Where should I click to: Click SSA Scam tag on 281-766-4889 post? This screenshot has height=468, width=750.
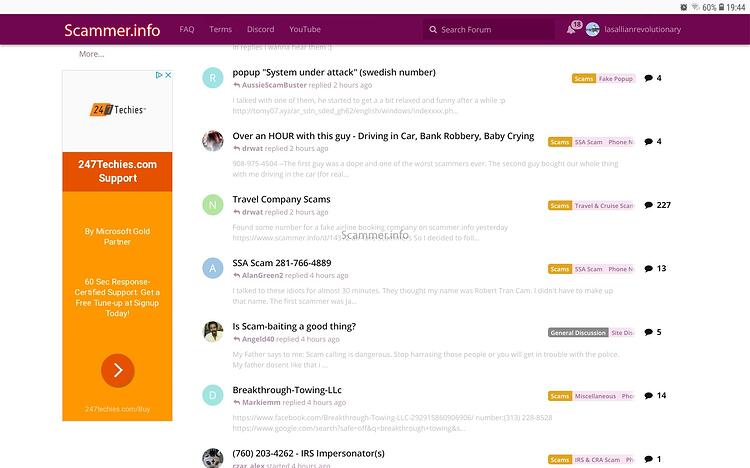pyautogui.click(x=588, y=269)
